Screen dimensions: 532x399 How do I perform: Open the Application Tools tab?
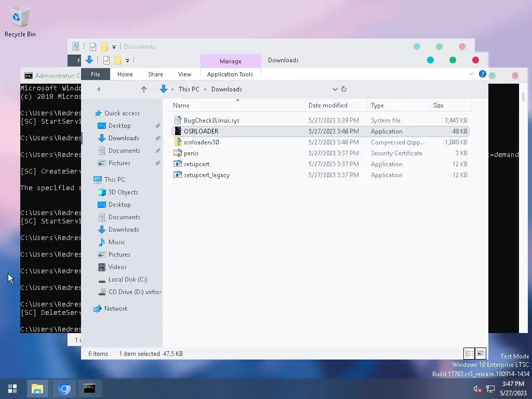click(230, 74)
